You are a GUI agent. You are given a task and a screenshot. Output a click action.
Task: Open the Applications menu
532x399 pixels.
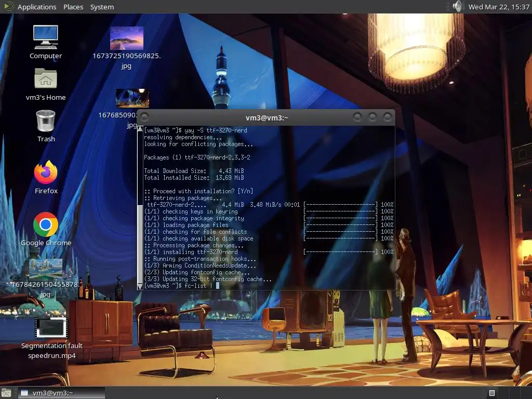(x=37, y=7)
